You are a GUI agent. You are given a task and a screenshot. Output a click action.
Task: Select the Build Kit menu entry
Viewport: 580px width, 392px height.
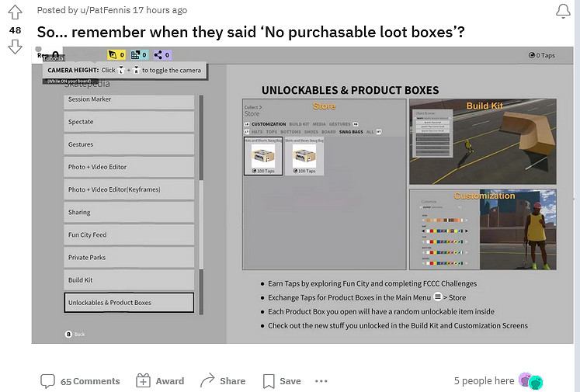pyautogui.click(x=129, y=280)
